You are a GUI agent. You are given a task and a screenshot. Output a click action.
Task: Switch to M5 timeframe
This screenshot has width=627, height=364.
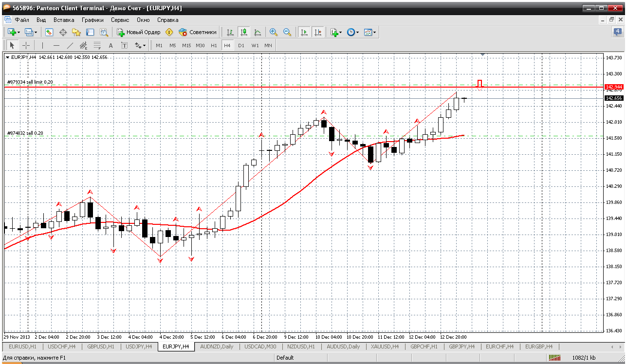(173, 45)
